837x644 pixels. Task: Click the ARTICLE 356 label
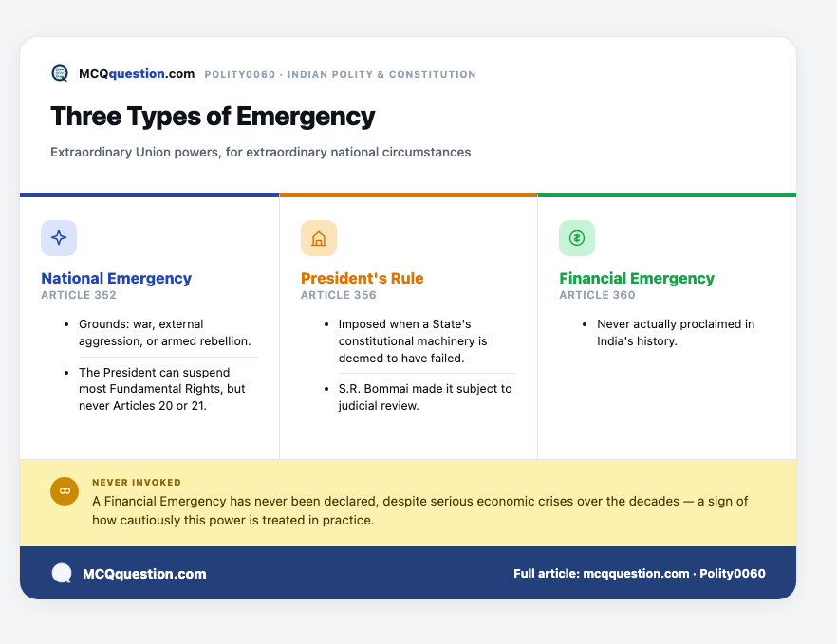click(x=339, y=295)
